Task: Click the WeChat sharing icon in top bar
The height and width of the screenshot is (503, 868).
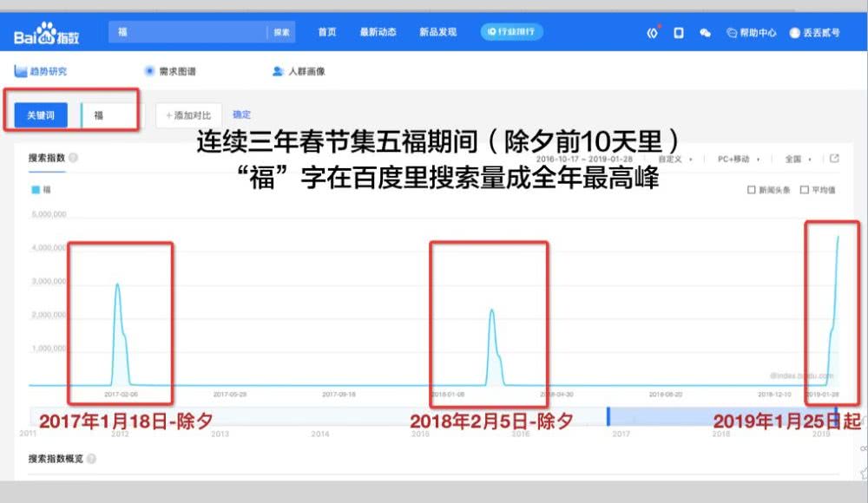Action: pyautogui.click(x=706, y=33)
